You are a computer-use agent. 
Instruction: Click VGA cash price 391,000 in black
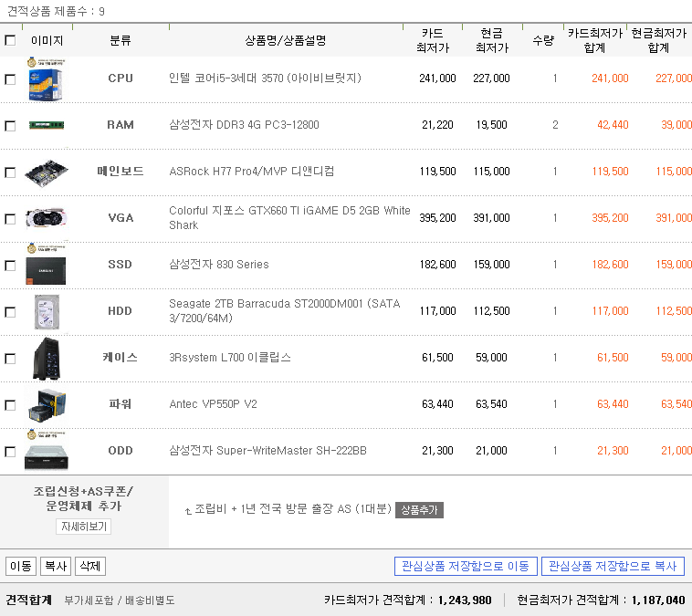[491, 218]
